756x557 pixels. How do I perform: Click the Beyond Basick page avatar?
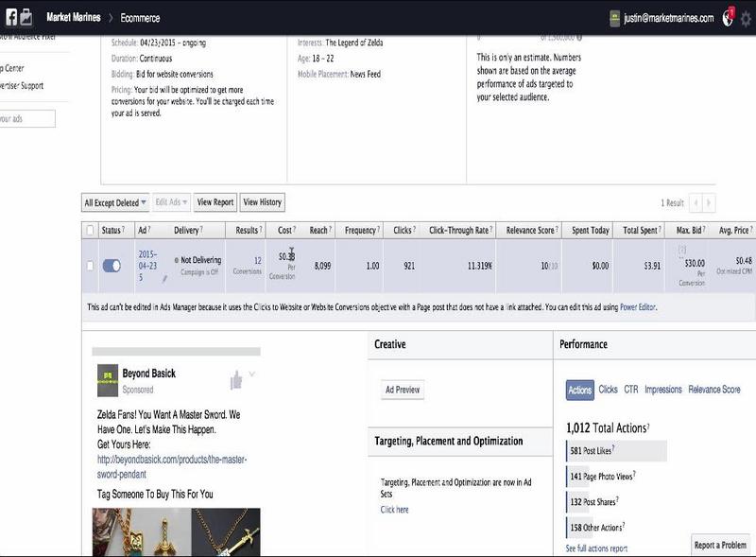pos(108,380)
